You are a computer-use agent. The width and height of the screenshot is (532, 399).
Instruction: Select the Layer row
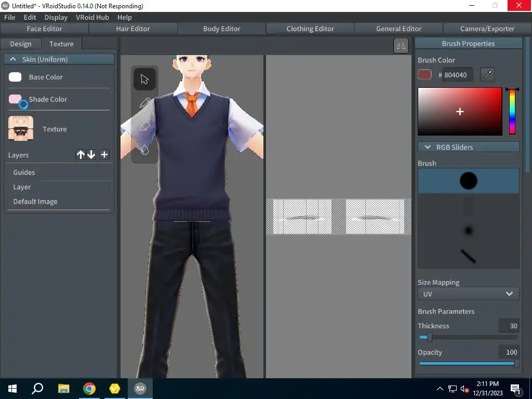click(x=59, y=187)
